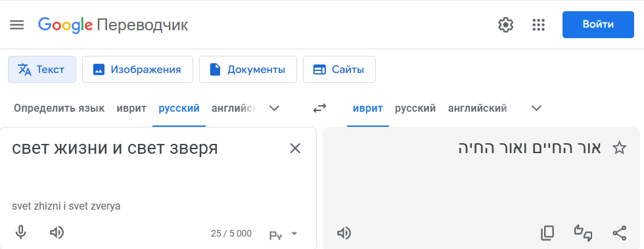Screen dimensions: 644x249
Task: Switch to the Документы tab
Action: (248, 70)
